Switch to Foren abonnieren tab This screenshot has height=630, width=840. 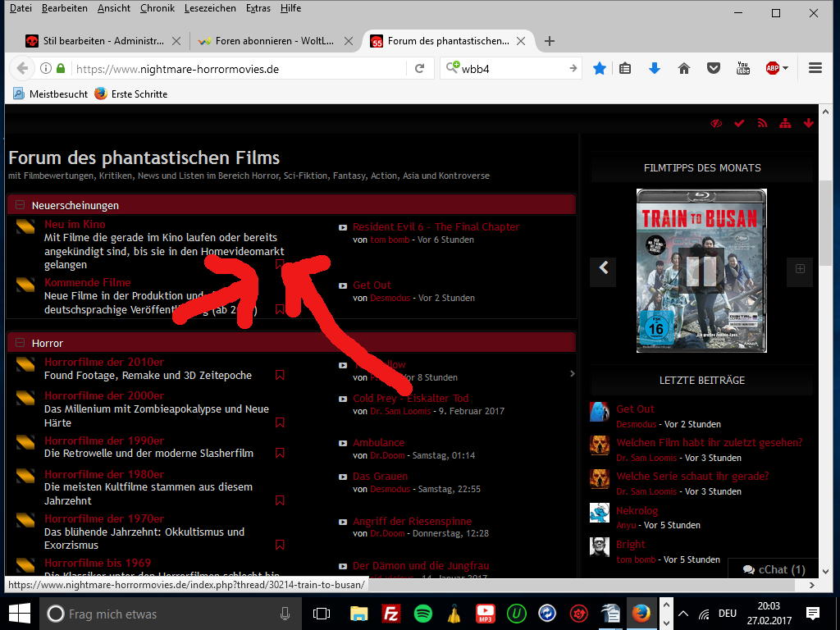tap(274, 41)
